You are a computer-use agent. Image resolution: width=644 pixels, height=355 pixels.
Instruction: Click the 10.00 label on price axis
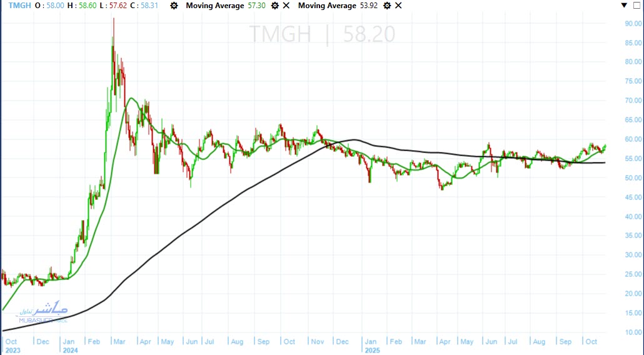pyautogui.click(x=633, y=332)
